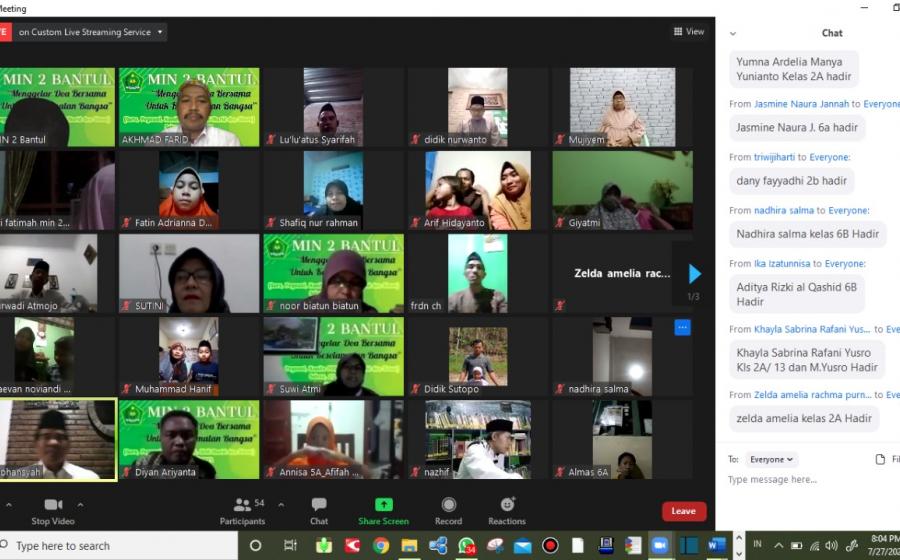Screen dimensions: 900x560
Task: Click the Stop Video camera icon
Action: [x=53, y=505]
